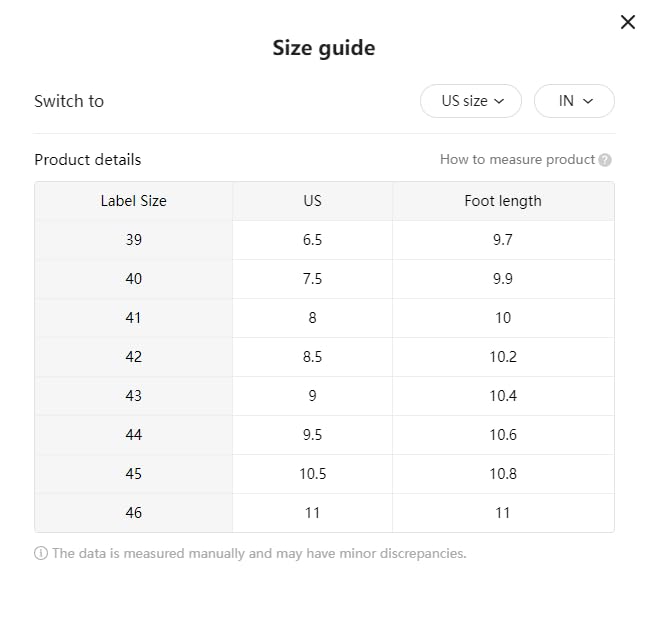
Task: Click the Foot length column header
Action: point(503,201)
